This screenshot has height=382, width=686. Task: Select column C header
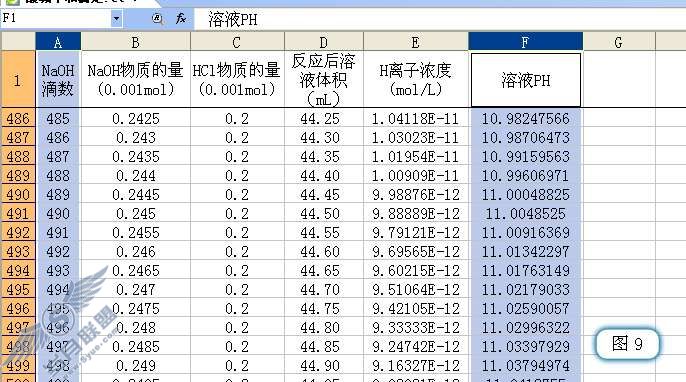[237, 42]
